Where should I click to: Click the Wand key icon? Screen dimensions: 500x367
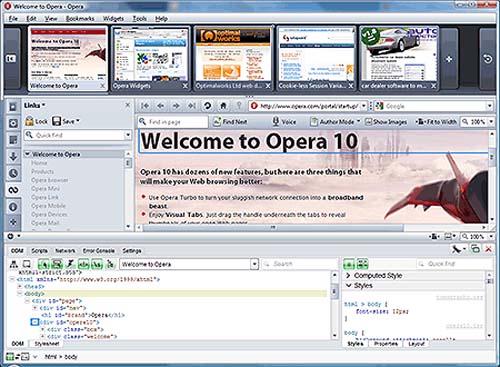coord(239,106)
